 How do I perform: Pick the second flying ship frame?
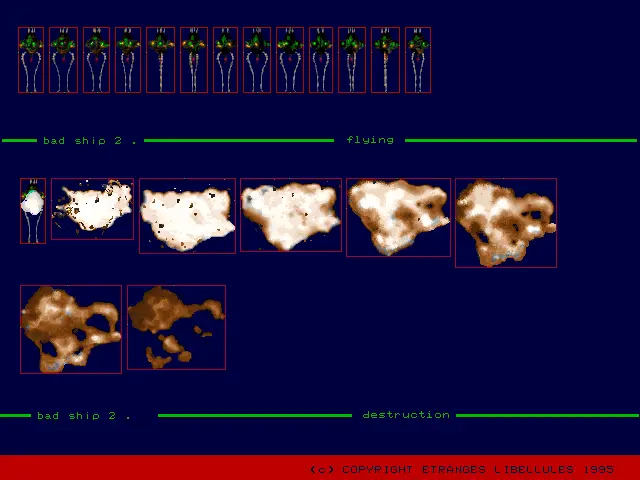click(63, 60)
